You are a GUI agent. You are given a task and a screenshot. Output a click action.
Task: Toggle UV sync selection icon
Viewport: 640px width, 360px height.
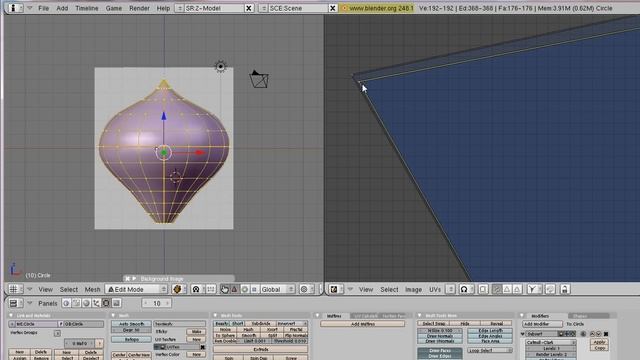tap(483, 289)
